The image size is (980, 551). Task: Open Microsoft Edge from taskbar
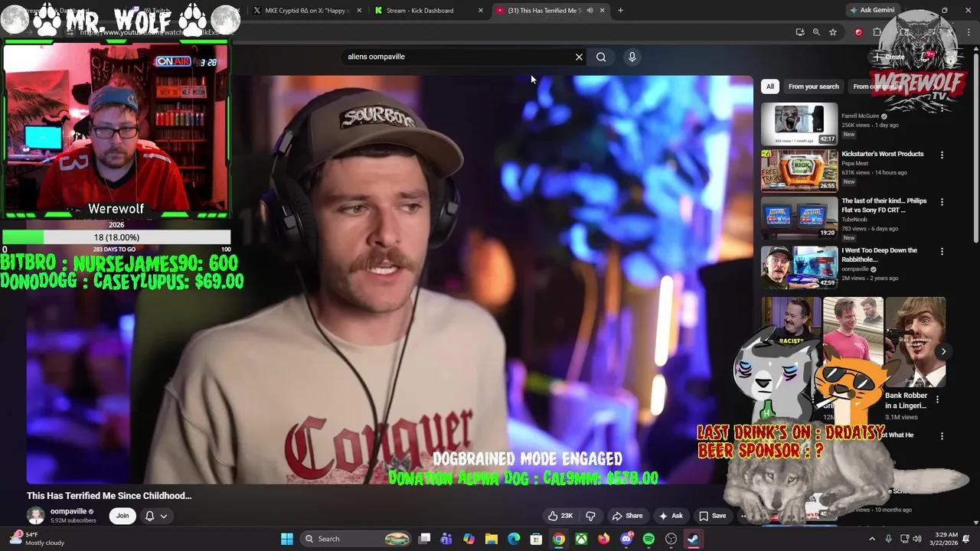pos(514,539)
